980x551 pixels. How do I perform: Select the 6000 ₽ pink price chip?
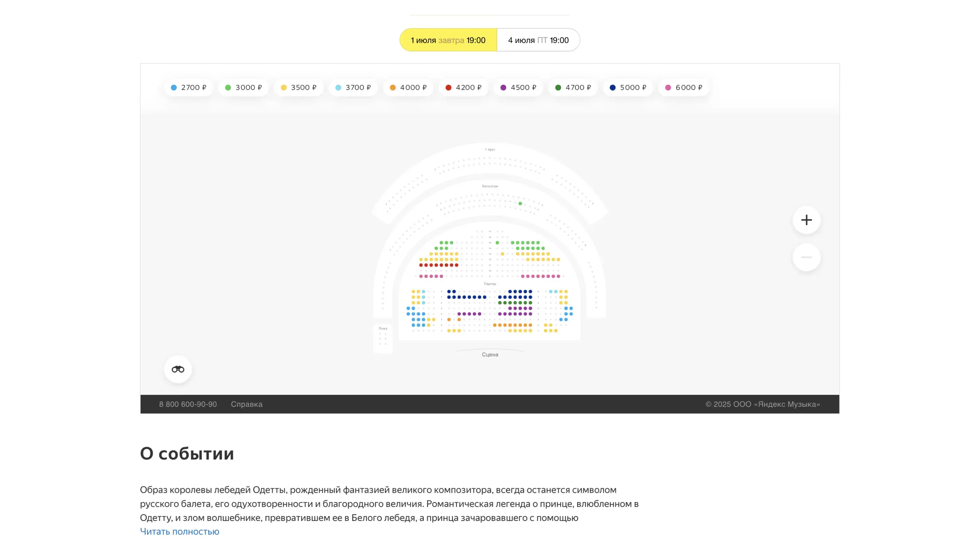point(683,87)
